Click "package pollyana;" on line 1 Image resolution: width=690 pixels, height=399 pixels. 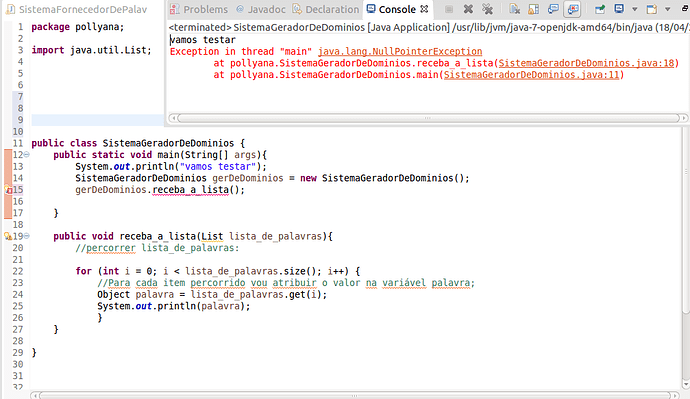tap(78, 27)
